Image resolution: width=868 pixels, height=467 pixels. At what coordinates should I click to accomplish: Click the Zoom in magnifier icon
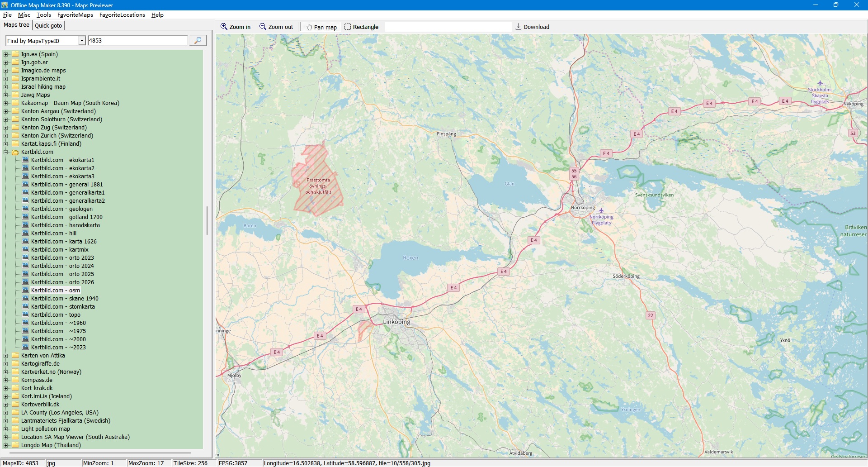224,27
